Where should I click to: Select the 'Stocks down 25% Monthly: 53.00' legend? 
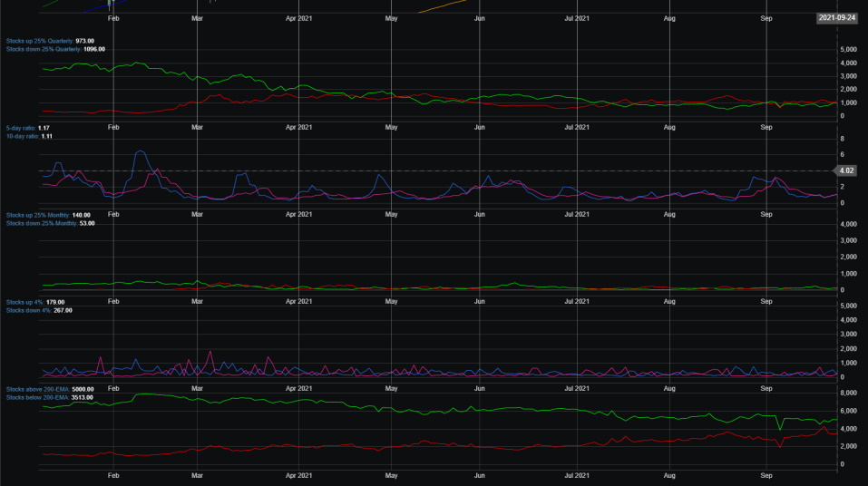[51, 224]
